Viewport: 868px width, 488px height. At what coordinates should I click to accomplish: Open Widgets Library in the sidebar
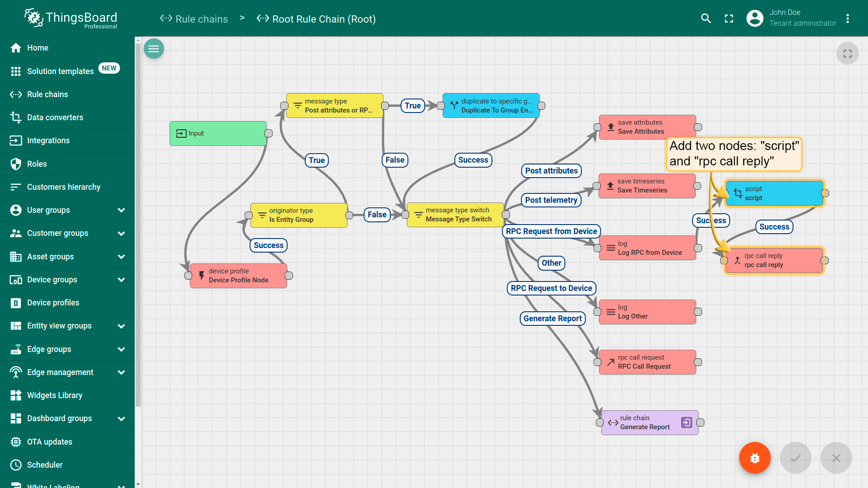[x=67, y=395]
